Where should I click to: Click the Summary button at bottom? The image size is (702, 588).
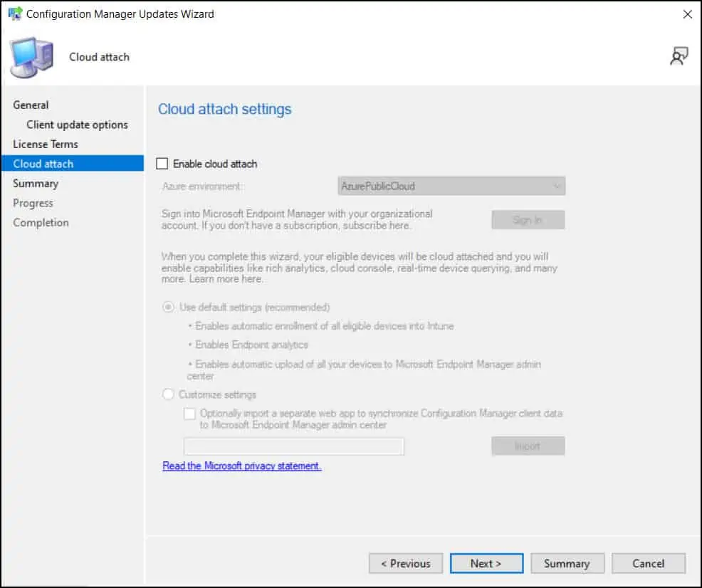(567, 563)
